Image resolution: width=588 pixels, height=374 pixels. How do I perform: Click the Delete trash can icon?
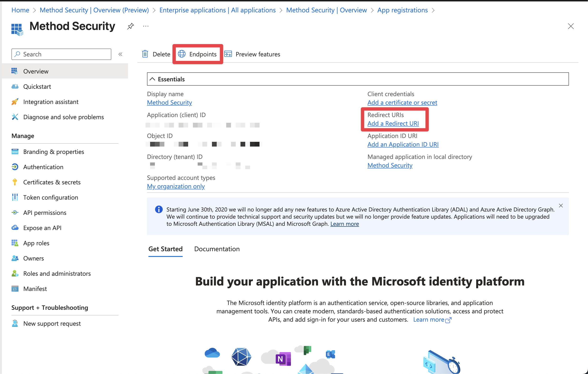pyautogui.click(x=145, y=54)
